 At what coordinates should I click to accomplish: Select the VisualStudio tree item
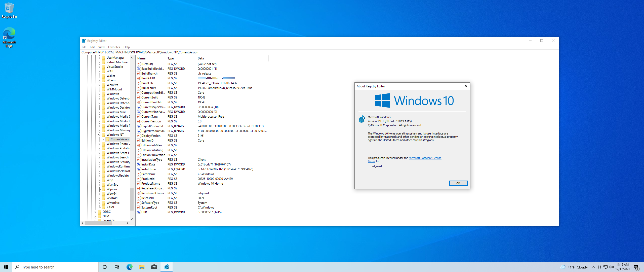[x=114, y=66]
